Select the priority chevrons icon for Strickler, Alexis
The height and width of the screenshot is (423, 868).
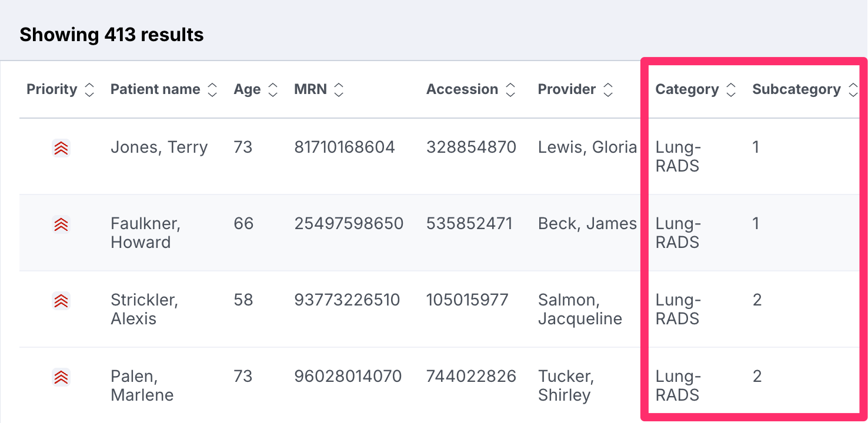pyautogui.click(x=61, y=300)
